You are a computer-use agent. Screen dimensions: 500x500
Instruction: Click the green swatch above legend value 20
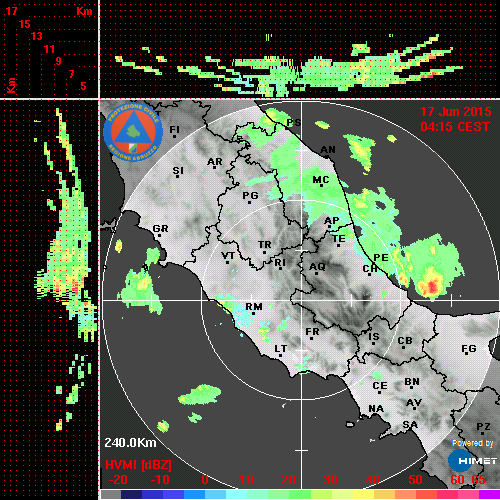(289, 494)
